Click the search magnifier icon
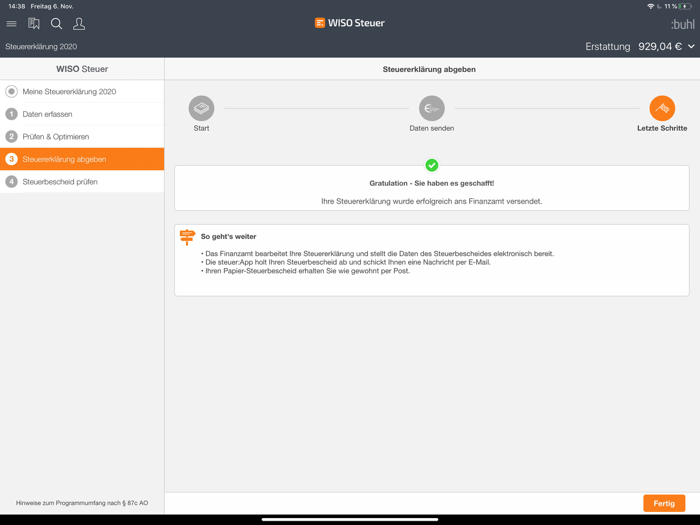The height and width of the screenshot is (525, 700). [56, 24]
